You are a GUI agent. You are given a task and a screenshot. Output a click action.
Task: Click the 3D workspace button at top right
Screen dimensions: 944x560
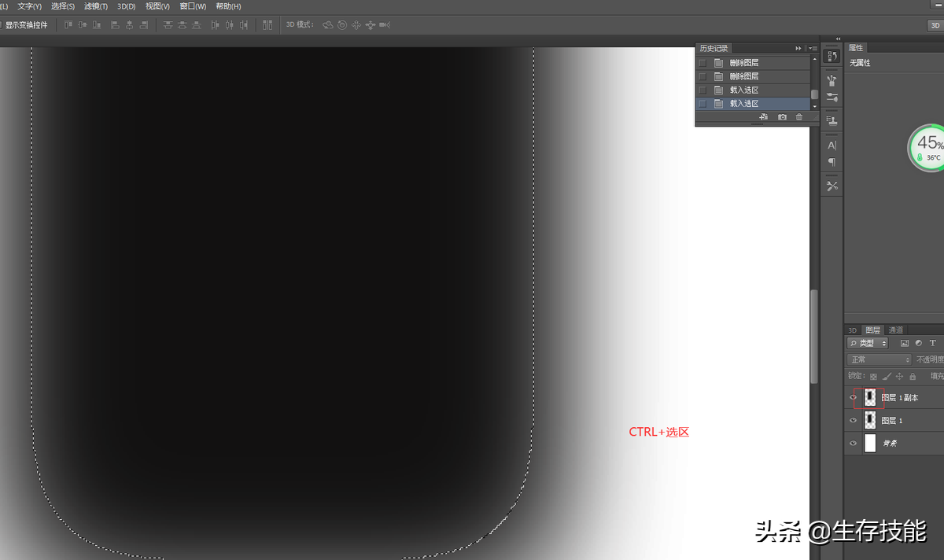(935, 25)
